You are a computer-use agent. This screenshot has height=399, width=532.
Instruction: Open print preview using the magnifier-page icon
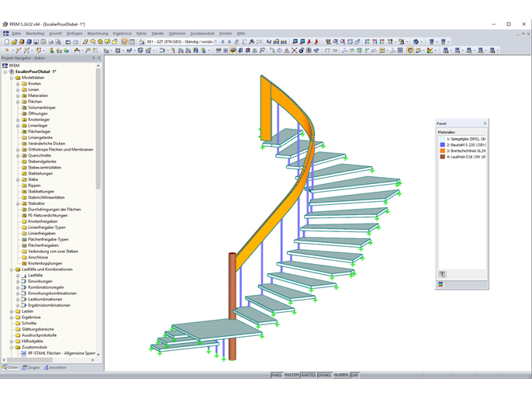click(58, 42)
